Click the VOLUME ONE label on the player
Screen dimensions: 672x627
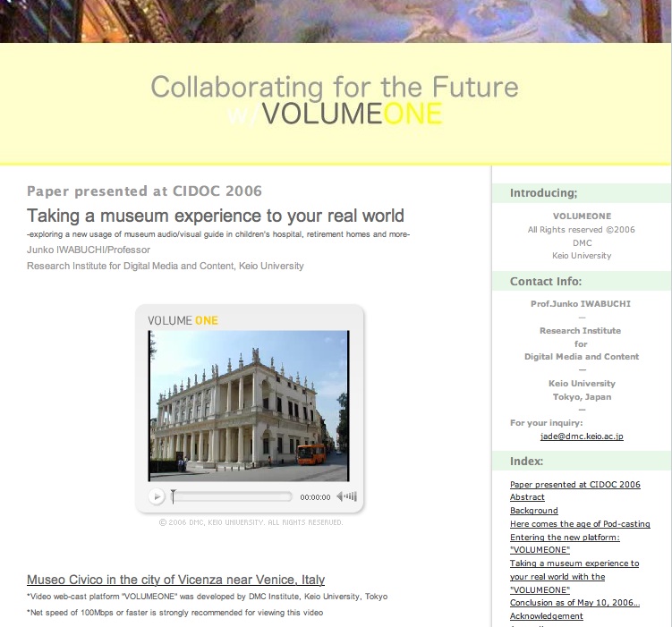183,320
